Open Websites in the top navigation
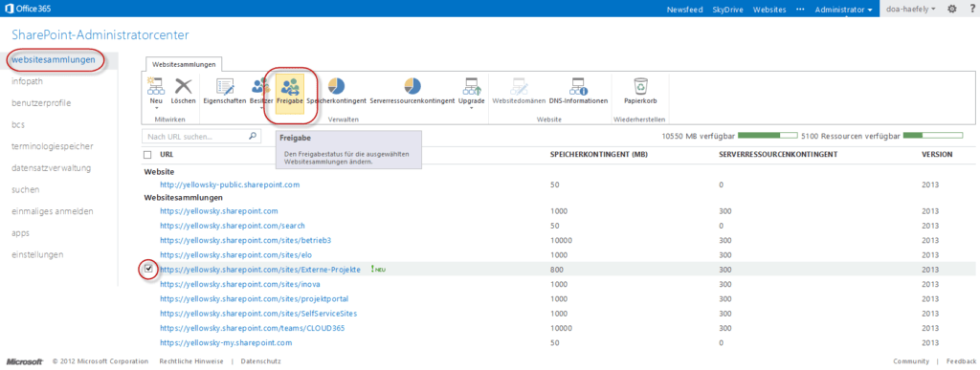Viewport: 980px width, 370px height. click(769, 10)
